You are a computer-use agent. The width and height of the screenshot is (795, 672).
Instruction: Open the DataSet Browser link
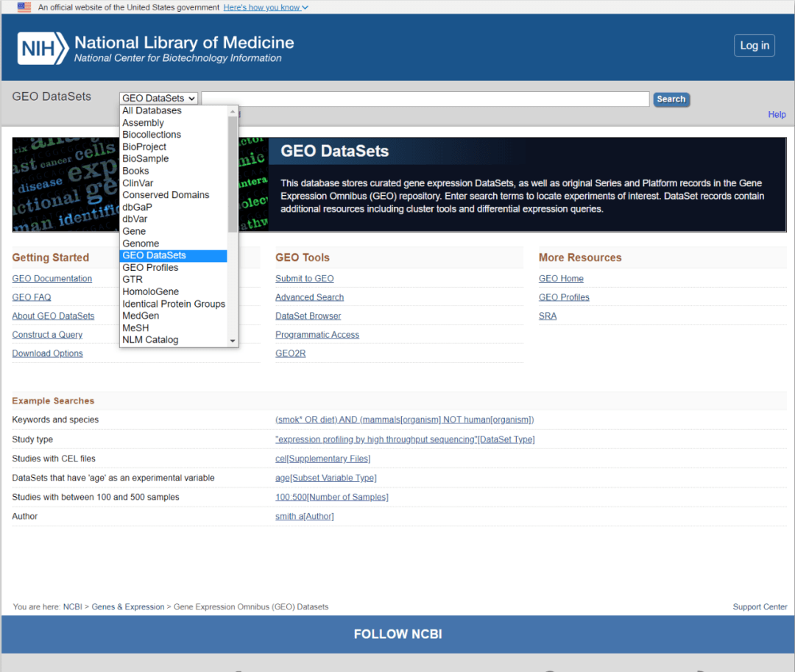click(x=308, y=316)
